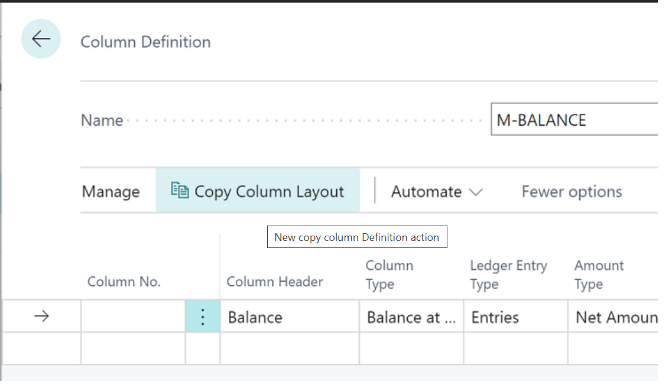672x385 pixels.
Task: Expand the Automate dropdown chevron
Action: [476, 192]
